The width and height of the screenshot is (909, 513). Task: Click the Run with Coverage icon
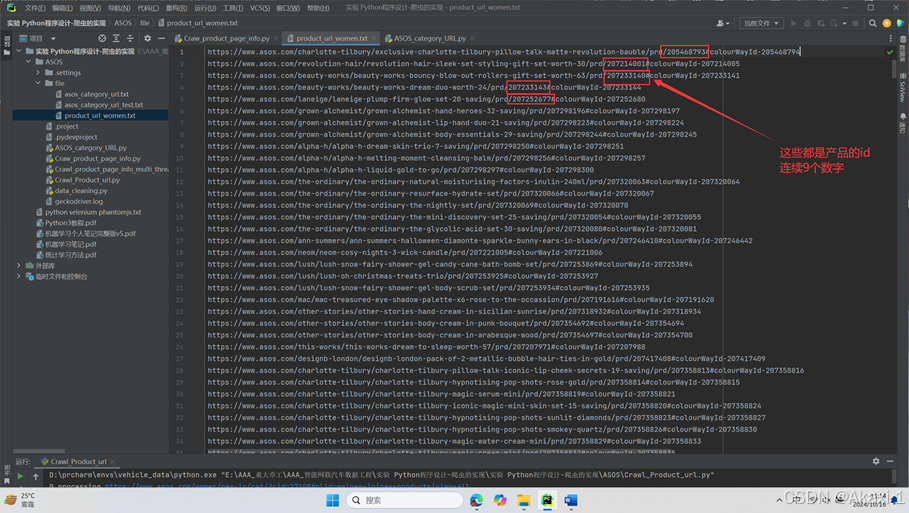(821, 23)
